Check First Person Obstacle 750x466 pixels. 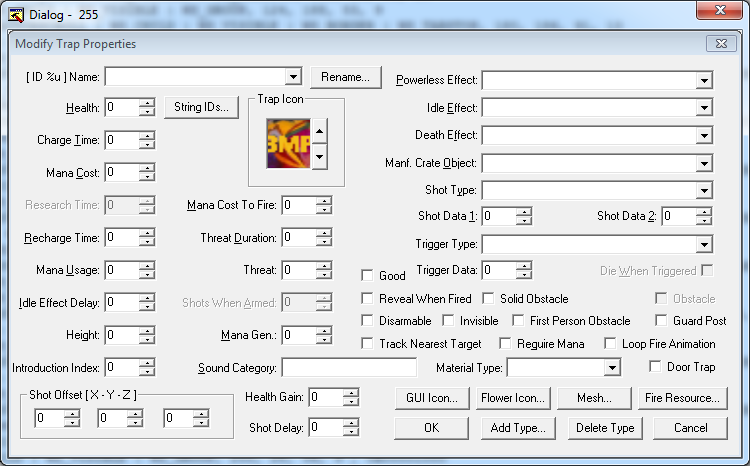tap(518, 321)
